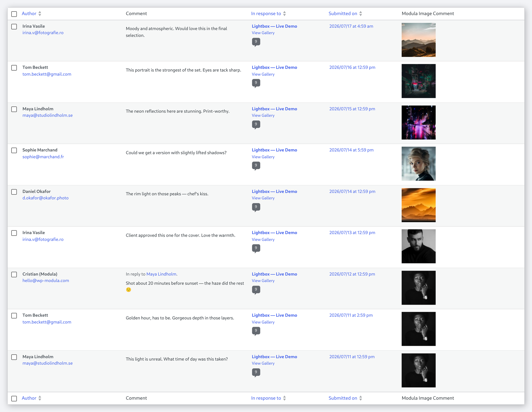Click comment count bubble in Tom Beckett's 07/16 row

pos(256,83)
